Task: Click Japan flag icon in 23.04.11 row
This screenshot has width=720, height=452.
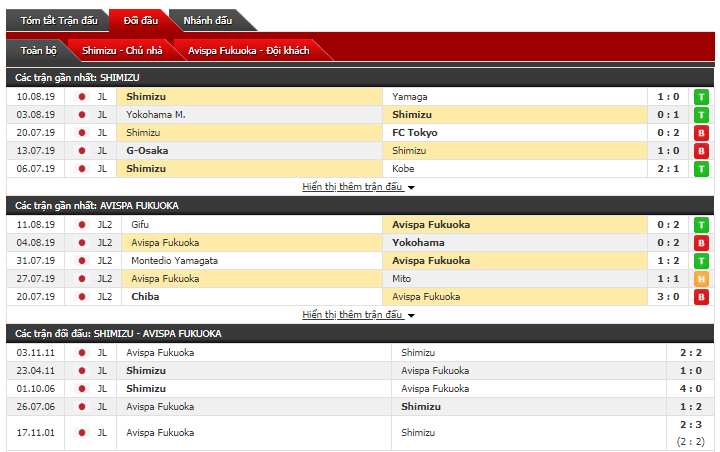Action: tap(82, 371)
